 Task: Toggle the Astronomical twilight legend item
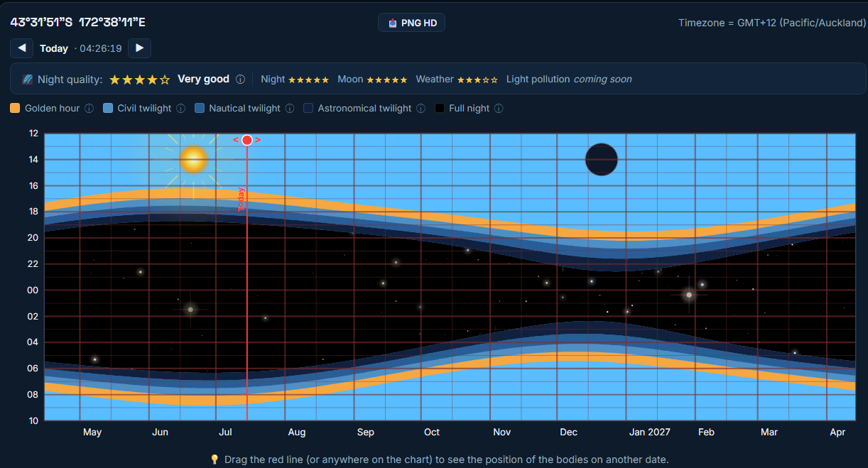(x=357, y=109)
